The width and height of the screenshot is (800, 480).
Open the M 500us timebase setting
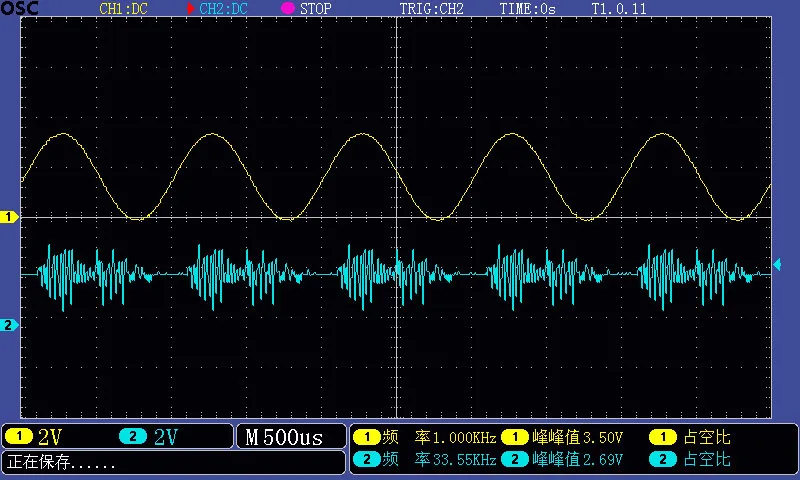coord(284,437)
